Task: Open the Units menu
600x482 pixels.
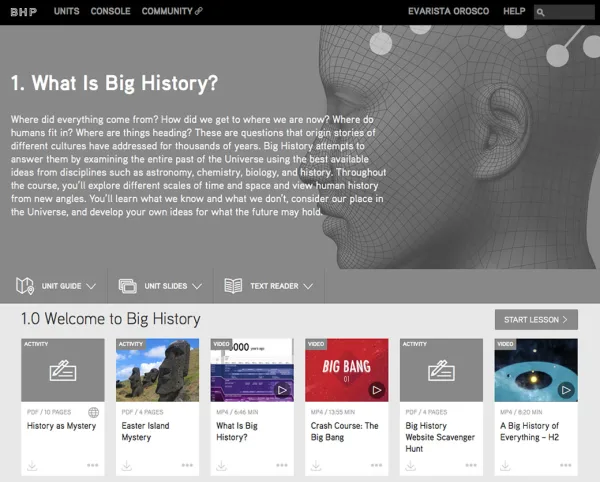Action: tap(67, 11)
